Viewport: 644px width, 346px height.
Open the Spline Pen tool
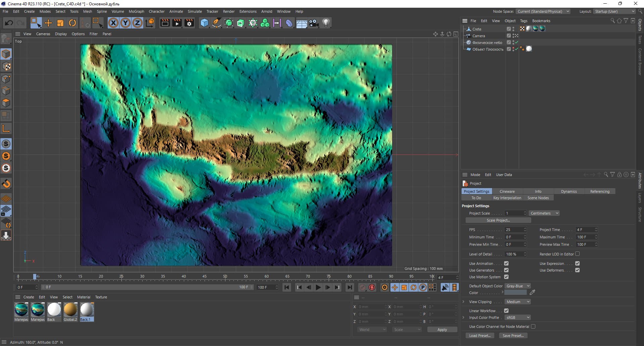pos(217,23)
